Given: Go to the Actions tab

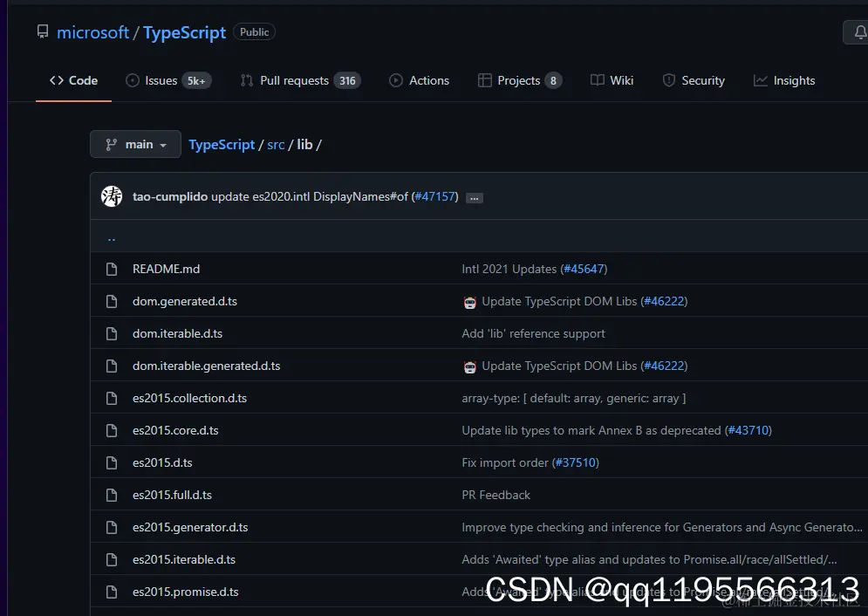Looking at the screenshot, I should pyautogui.click(x=419, y=81).
